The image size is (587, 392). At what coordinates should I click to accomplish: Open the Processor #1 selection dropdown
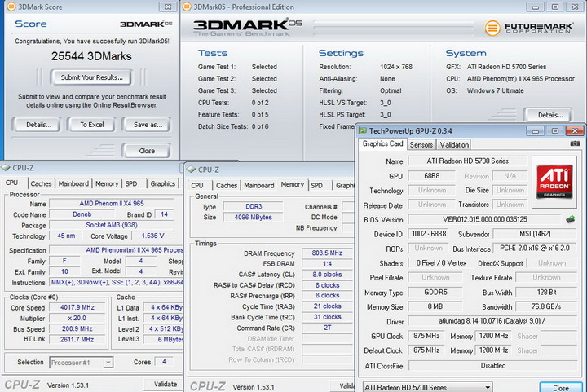(x=82, y=362)
